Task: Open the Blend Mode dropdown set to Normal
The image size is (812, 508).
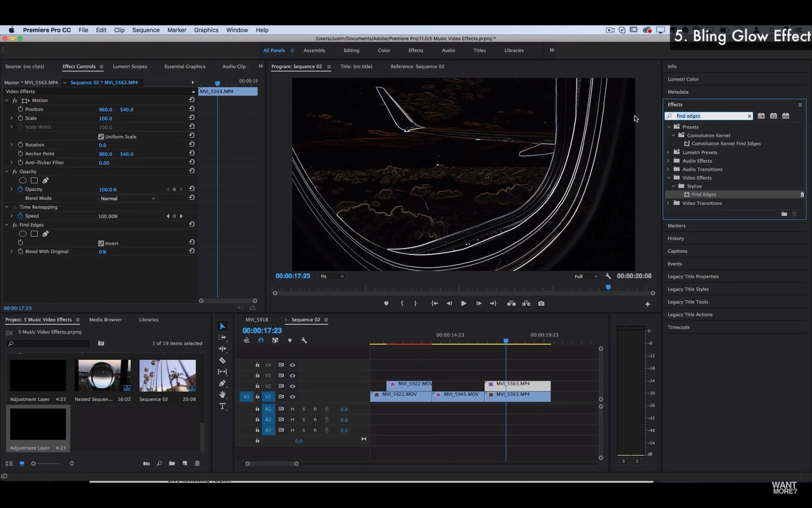Action: tap(127, 198)
